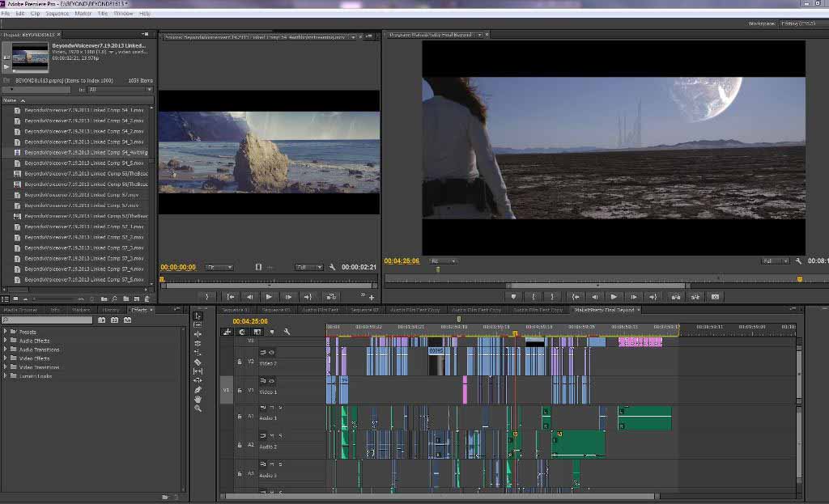Expand Audio Effects folder
829x504 pixels.
pyautogui.click(x=6, y=341)
